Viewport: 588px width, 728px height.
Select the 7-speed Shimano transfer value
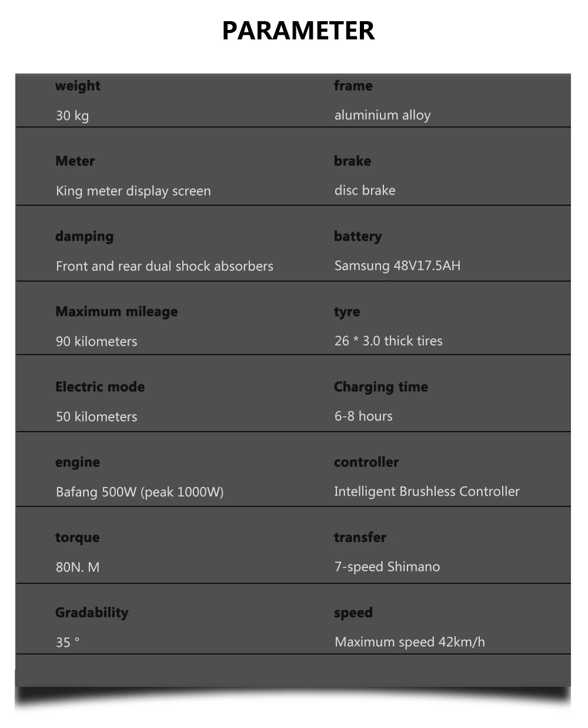[x=387, y=567]
